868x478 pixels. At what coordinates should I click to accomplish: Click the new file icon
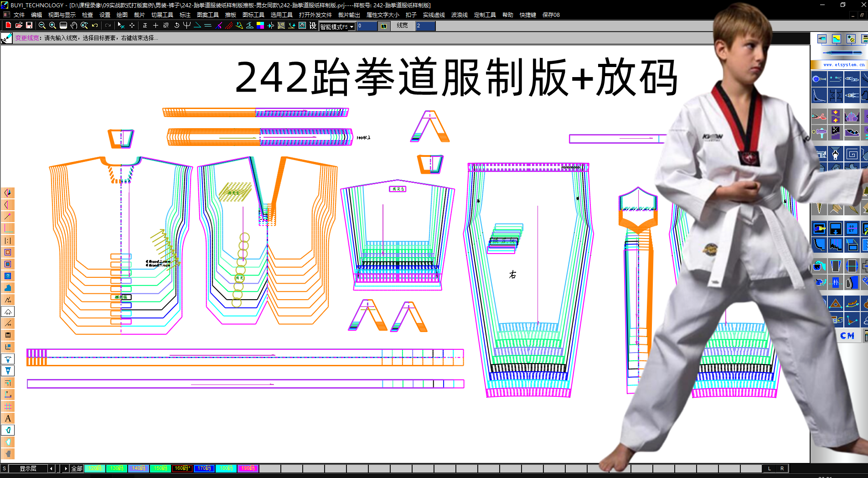[8, 26]
